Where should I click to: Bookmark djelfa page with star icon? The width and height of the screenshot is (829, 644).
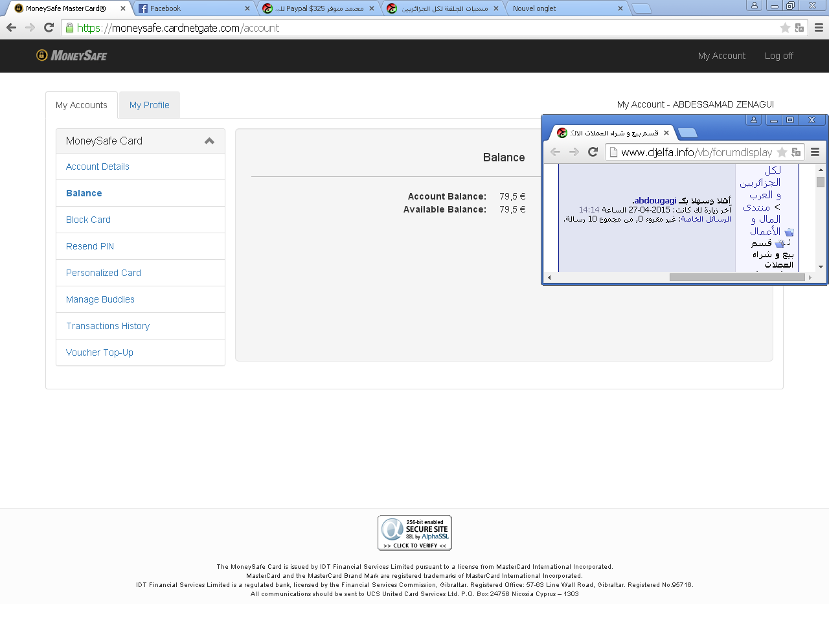pyautogui.click(x=782, y=152)
